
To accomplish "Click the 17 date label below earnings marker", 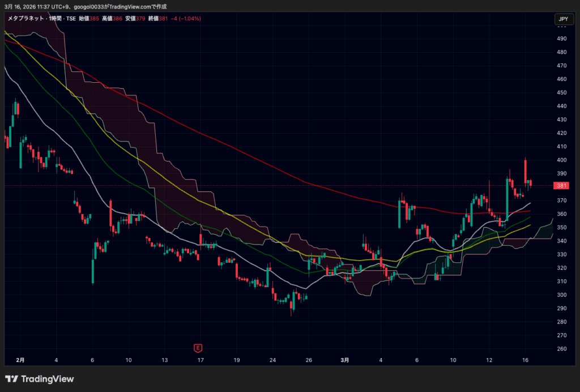I will (200, 360).
